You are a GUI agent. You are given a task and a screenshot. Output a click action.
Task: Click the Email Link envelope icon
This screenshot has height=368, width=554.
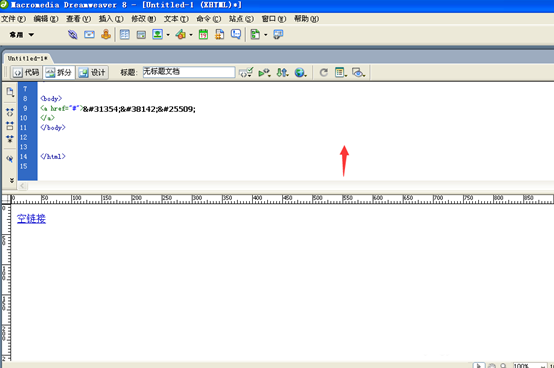89,35
